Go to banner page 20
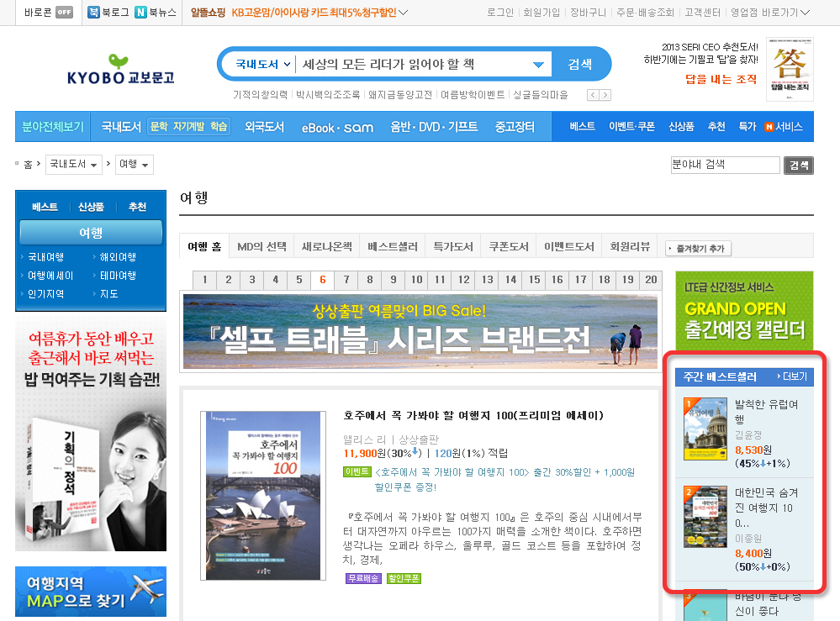This screenshot has width=840, height=621. [x=651, y=280]
